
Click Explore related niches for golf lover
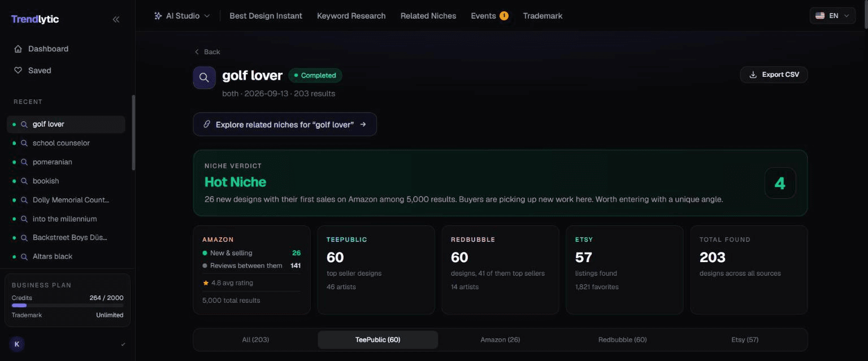pos(285,124)
